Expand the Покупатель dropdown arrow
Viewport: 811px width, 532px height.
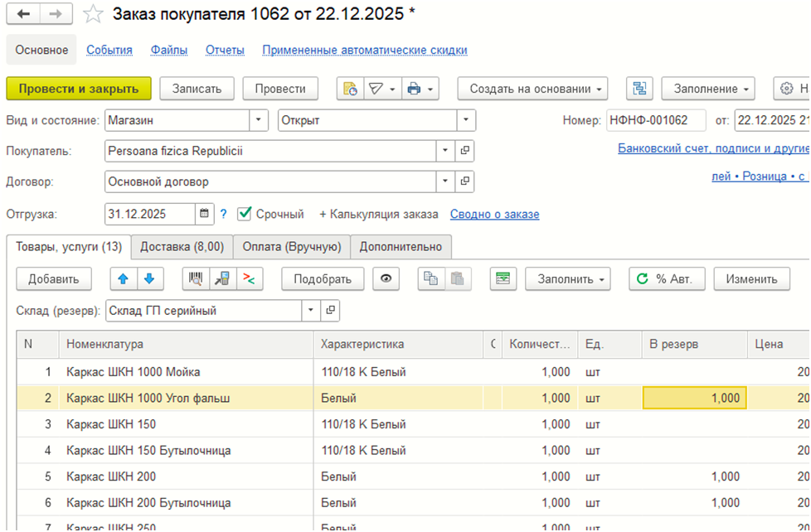(445, 151)
